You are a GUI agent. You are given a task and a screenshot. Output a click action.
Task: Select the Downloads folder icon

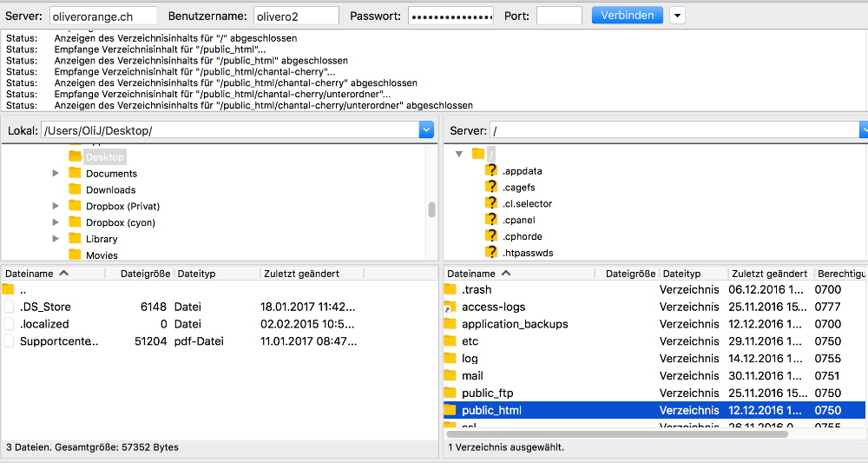[76, 189]
